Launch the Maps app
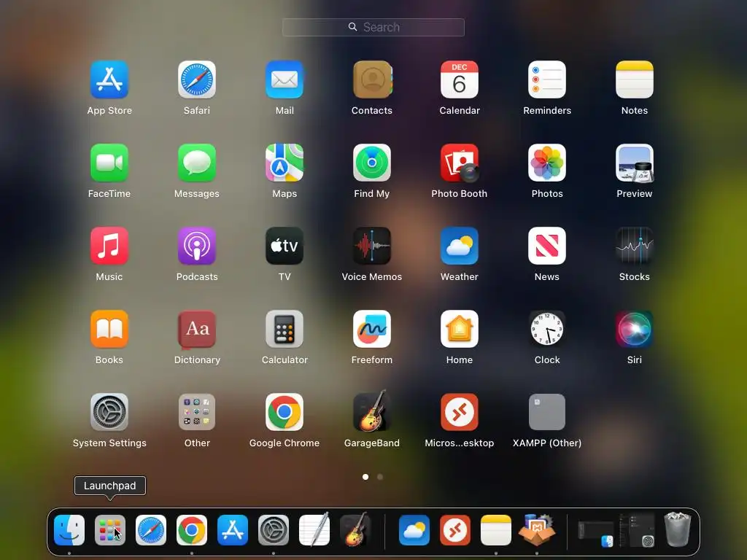The width and height of the screenshot is (747, 560). (x=285, y=163)
